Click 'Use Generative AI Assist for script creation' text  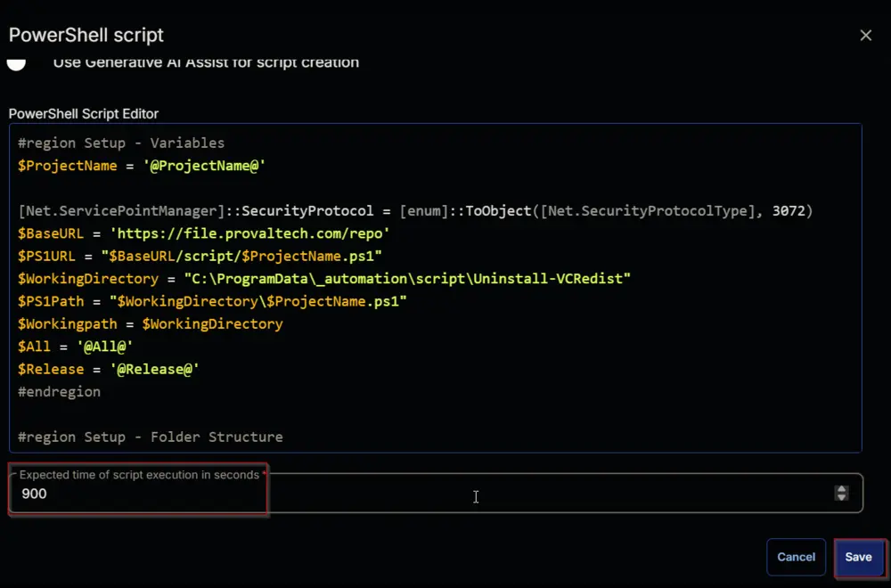pos(207,62)
